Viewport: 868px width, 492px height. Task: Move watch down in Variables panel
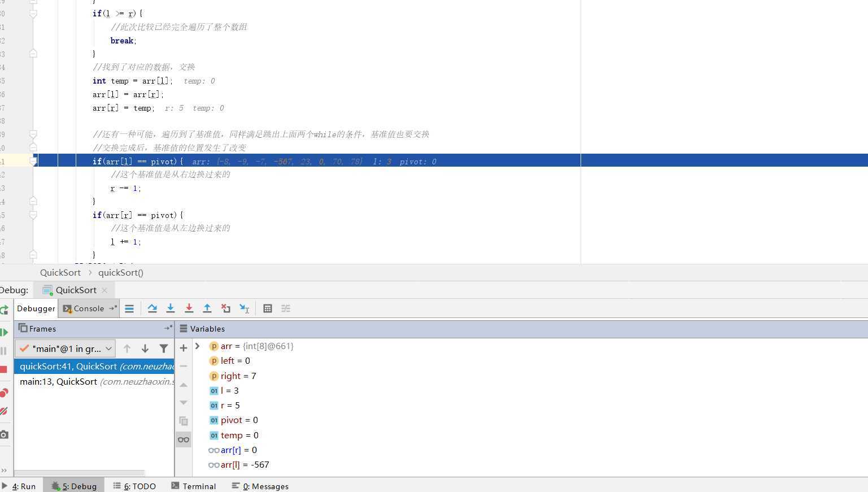click(184, 403)
